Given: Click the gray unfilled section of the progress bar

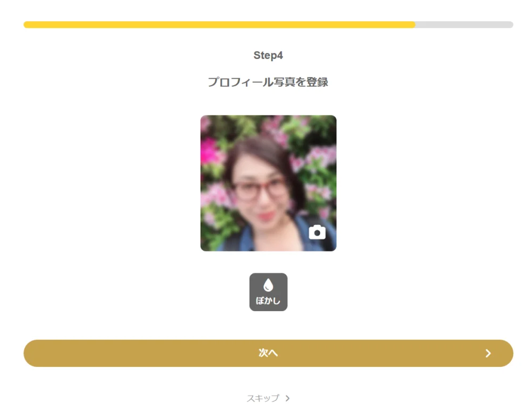Looking at the screenshot, I should pos(464,25).
